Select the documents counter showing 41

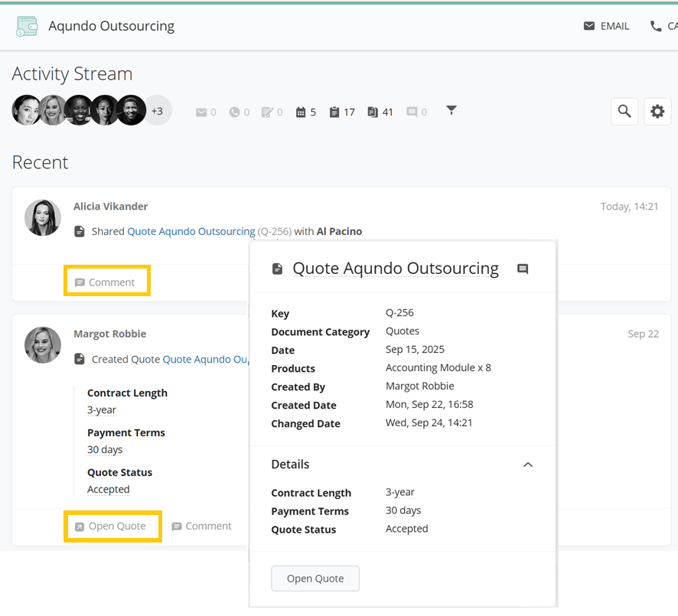tap(373, 112)
